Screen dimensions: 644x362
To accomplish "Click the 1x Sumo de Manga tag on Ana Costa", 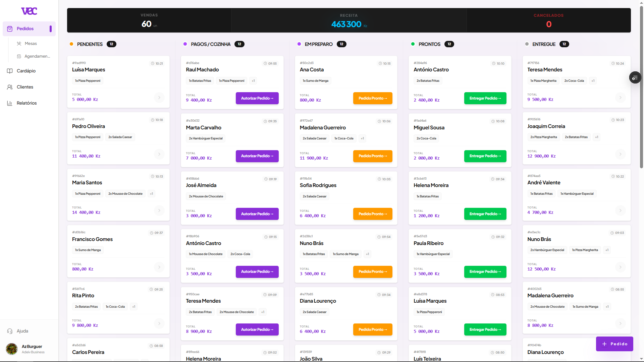I will pyautogui.click(x=316, y=81).
